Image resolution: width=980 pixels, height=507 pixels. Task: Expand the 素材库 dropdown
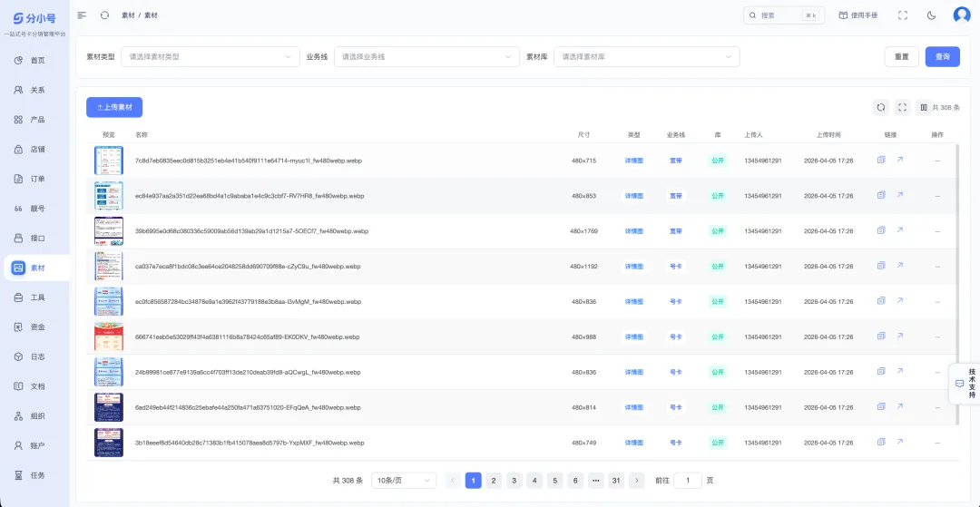[x=647, y=56]
